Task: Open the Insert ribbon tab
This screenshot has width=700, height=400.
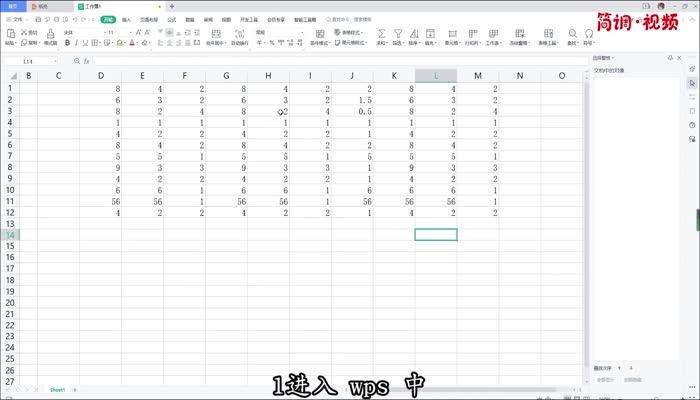Action: 126,20
